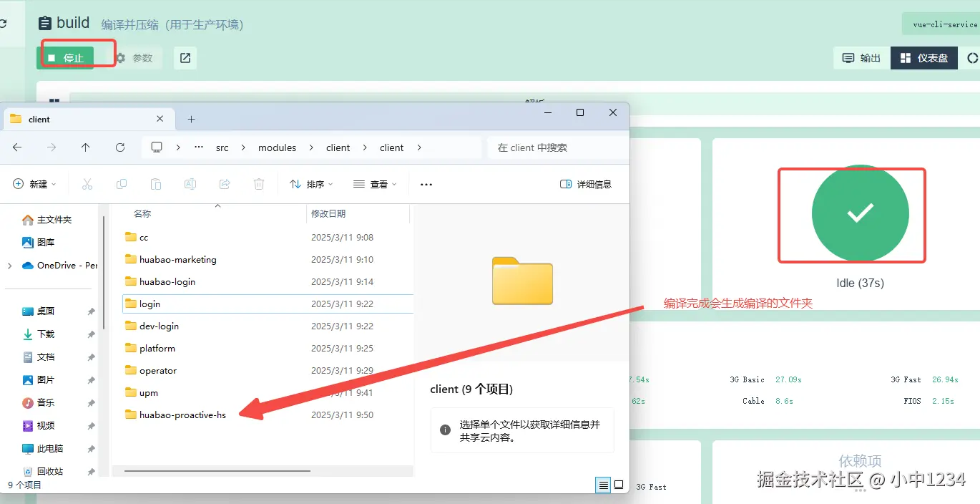The image size is (980, 504).
Task: Open 桌面 Desktop quick access item
Action: coord(39,311)
